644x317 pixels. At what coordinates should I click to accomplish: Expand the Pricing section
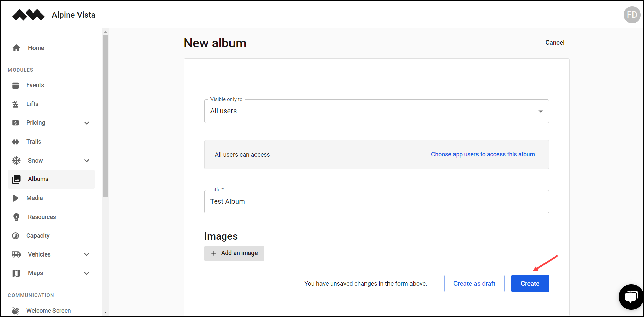click(x=87, y=123)
